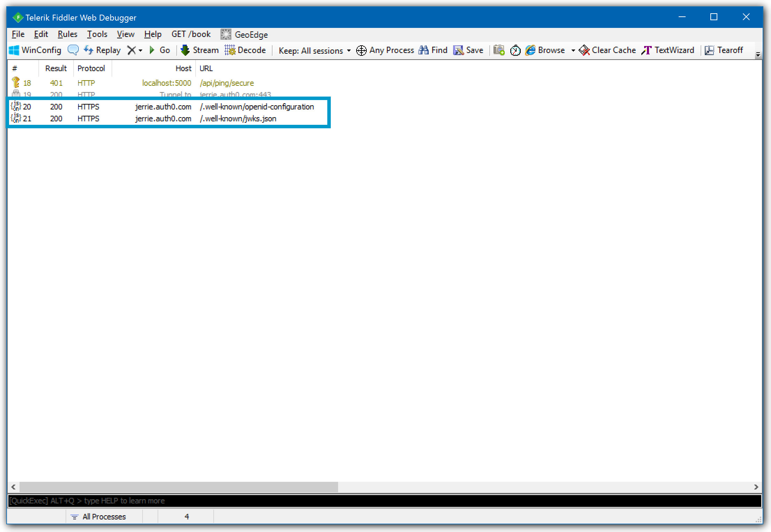Sort by the # column header

(x=23, y=68)
